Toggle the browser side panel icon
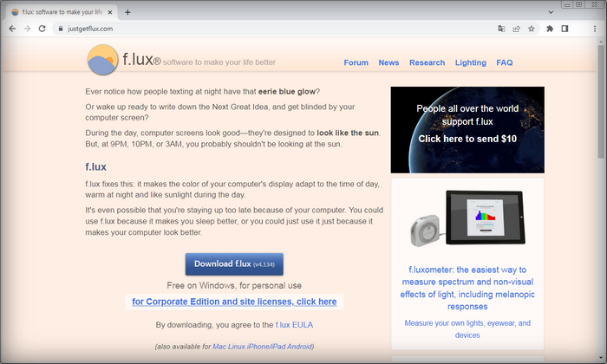This screenshot has width=607, height=364. [565, 29]
